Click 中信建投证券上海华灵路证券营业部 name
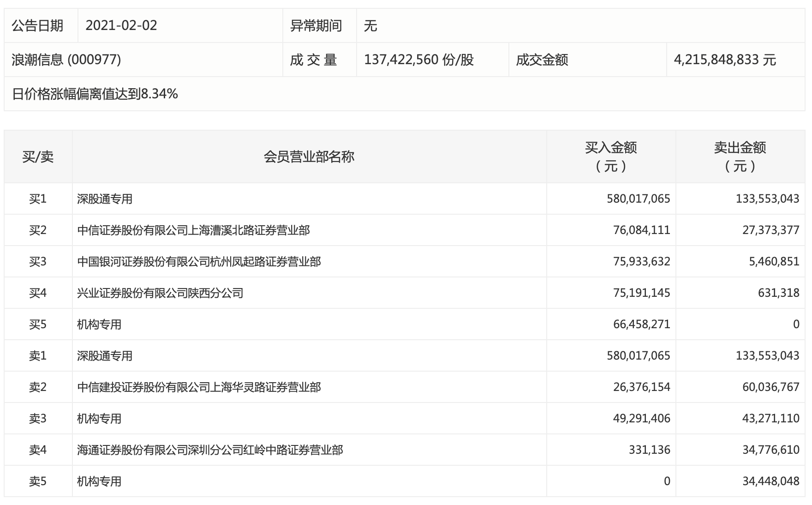The image size is (812, 505). [199, 387]
